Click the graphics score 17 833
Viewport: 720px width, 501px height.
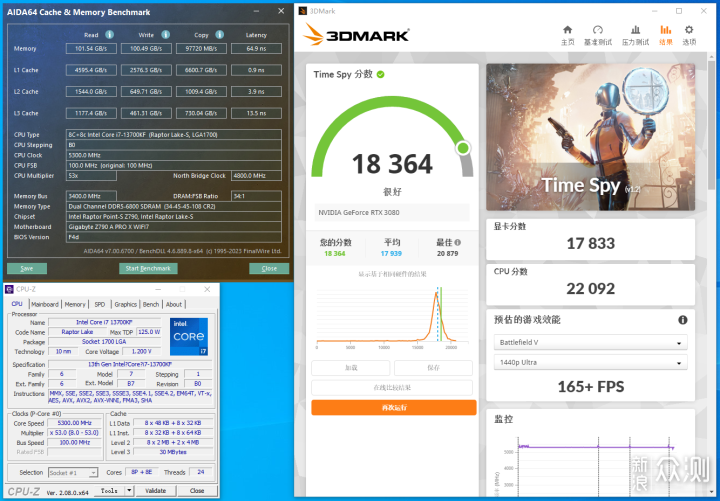click(591, 243)
